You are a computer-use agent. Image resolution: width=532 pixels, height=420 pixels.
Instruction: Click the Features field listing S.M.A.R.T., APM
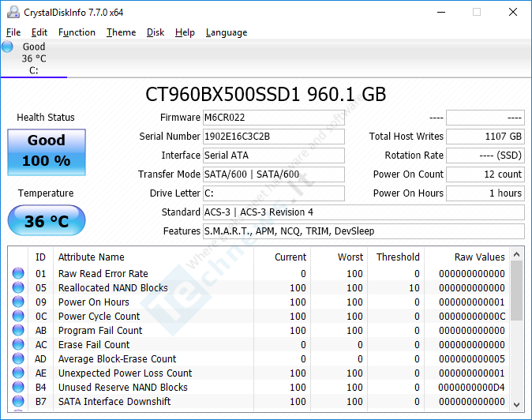pyautogui.click(x=364, y=231)
